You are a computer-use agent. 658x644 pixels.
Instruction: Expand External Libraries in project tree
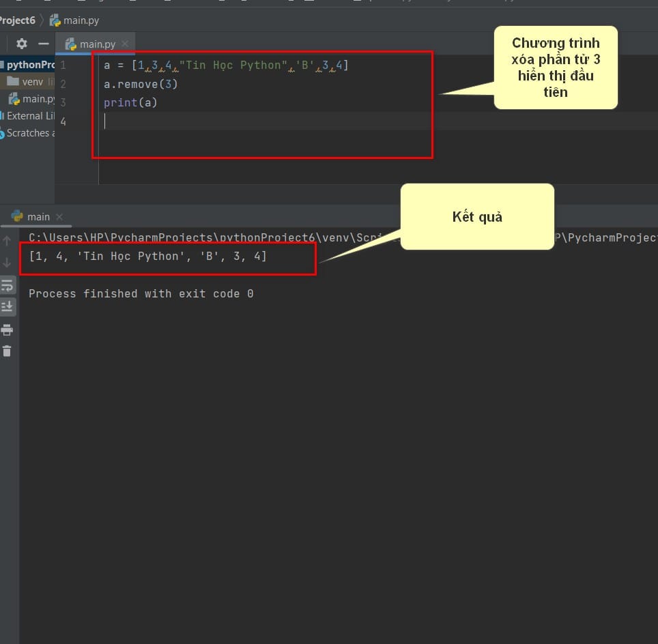[x=27, y=116]
